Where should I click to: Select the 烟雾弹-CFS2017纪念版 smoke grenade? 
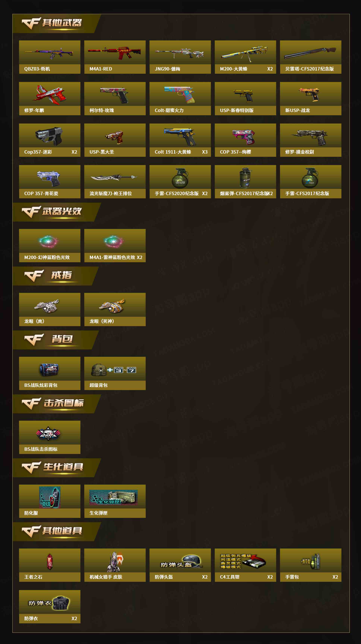[x=245, y=182]
